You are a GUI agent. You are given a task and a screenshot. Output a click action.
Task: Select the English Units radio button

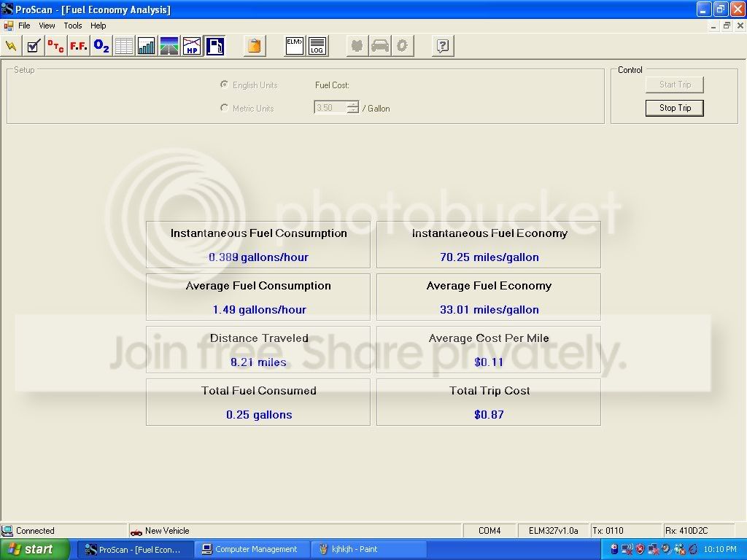click(224, 85)
